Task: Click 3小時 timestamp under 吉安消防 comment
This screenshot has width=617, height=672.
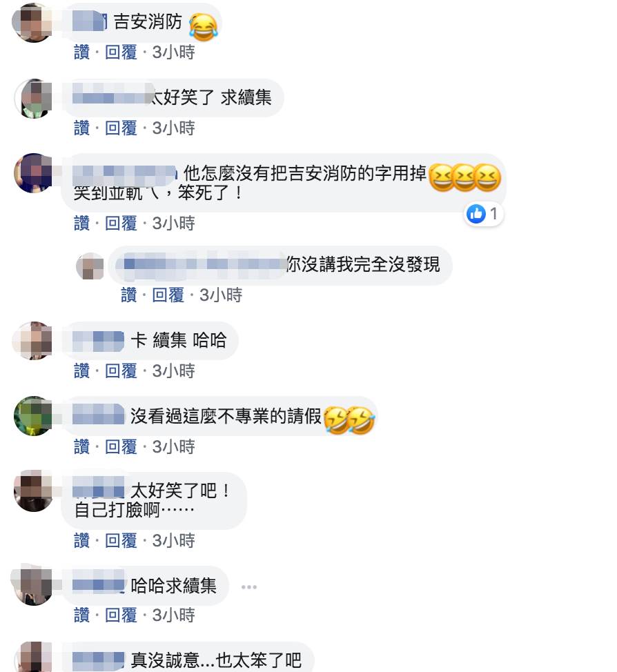Action: [x=174, y=52]
